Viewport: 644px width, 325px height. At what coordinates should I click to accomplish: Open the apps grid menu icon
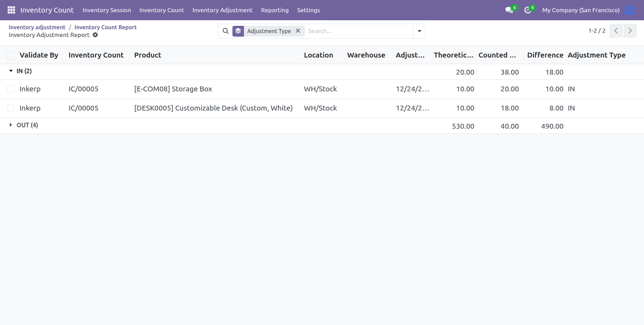click(x=11, y=10)
